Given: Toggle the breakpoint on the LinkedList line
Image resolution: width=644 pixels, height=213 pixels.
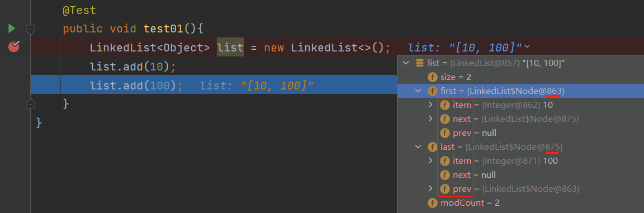Looking at the screenshot, I should [14, 47].
